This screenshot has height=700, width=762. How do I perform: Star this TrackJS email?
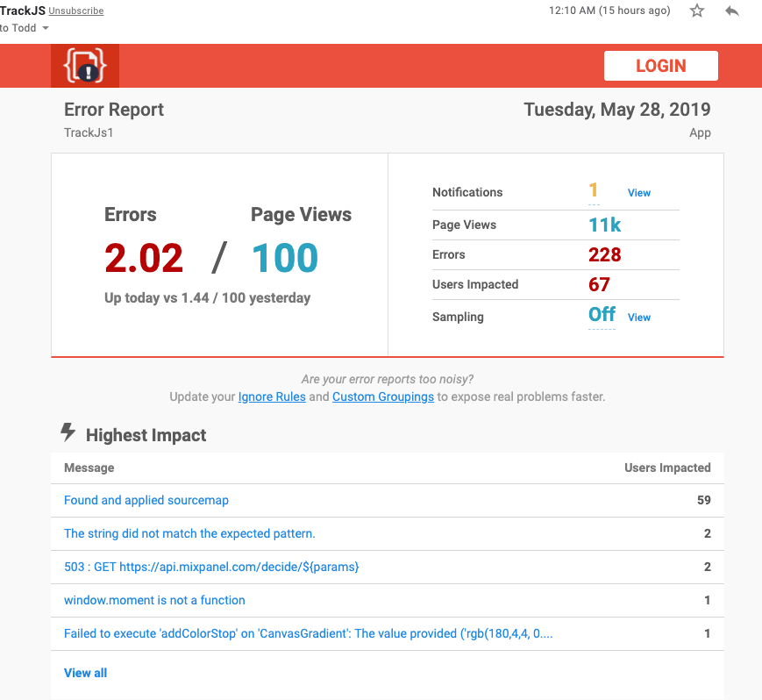tap(697, 11)
